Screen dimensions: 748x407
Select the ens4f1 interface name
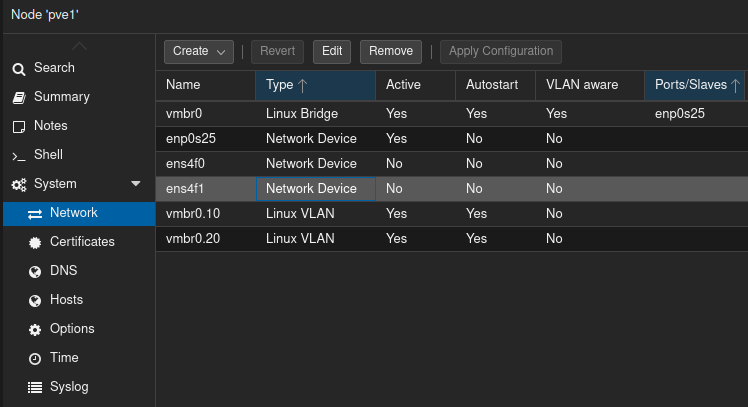click(185, 189)
